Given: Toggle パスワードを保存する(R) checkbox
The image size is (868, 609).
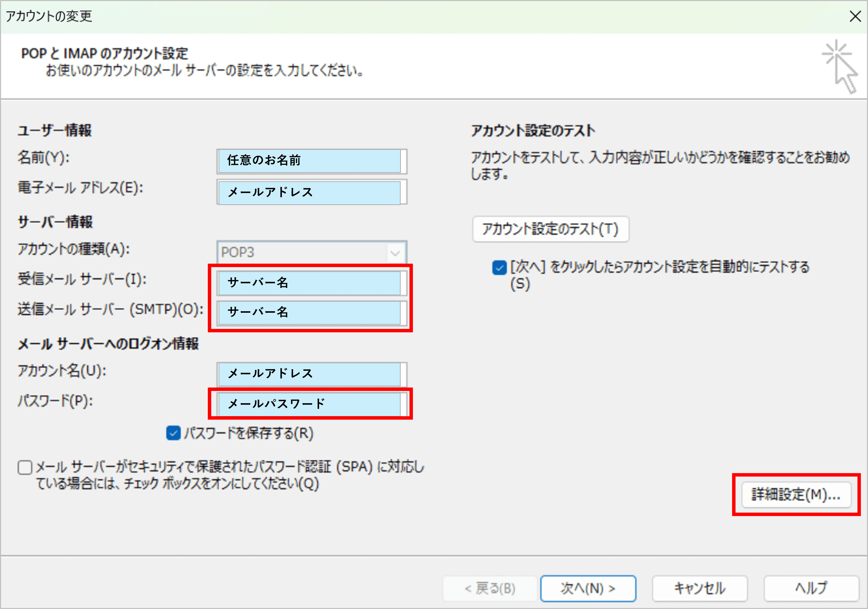Looking at the screenshot, I should coord(173,433).
